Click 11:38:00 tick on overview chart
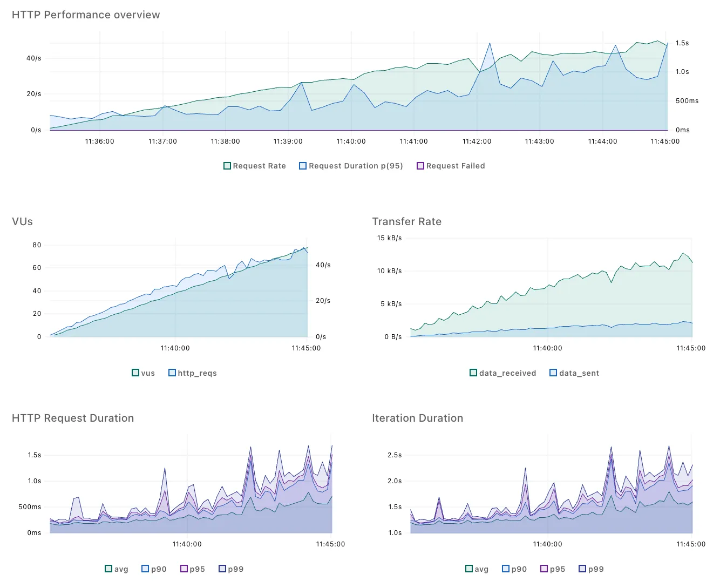Screen dimensions: 720x588 click(226, 141)
